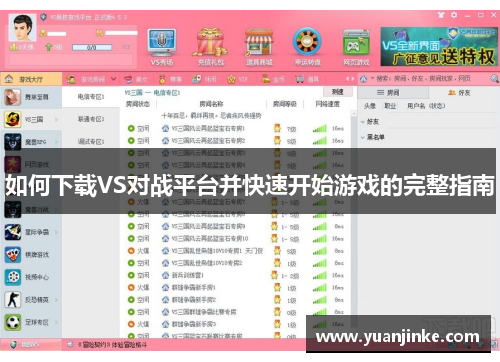This screenshot has width=500, height=362.
Task: Expand the 魔兽RPG sidebar arrow
Action: tap(56, 142)
